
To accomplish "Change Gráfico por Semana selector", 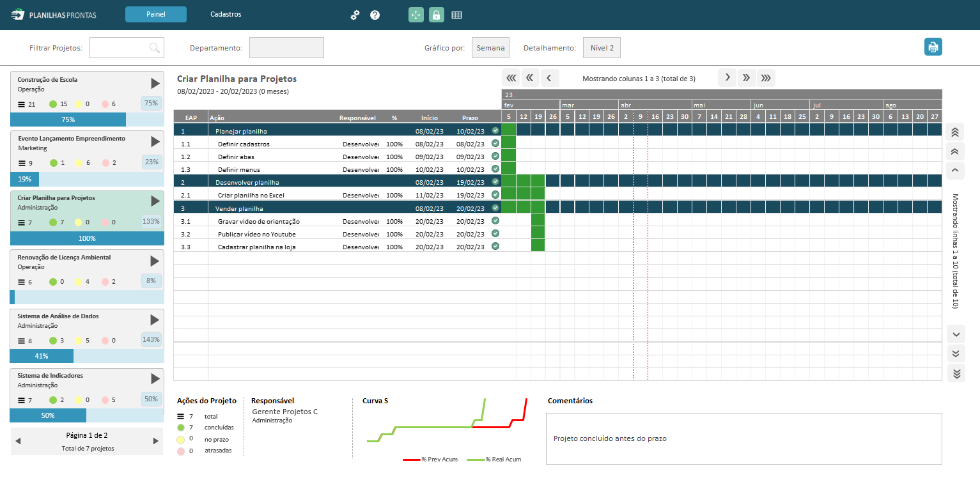I will point(490,48).
